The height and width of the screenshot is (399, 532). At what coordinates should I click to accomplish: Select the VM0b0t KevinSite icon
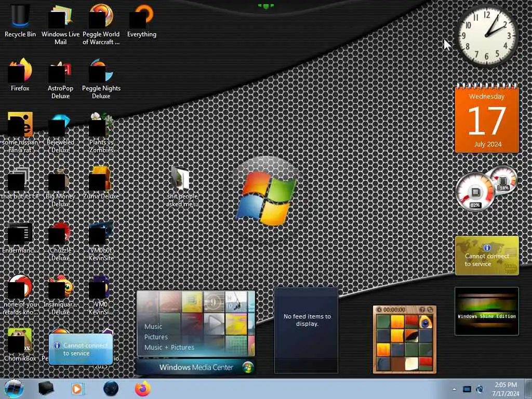point(101,241)
